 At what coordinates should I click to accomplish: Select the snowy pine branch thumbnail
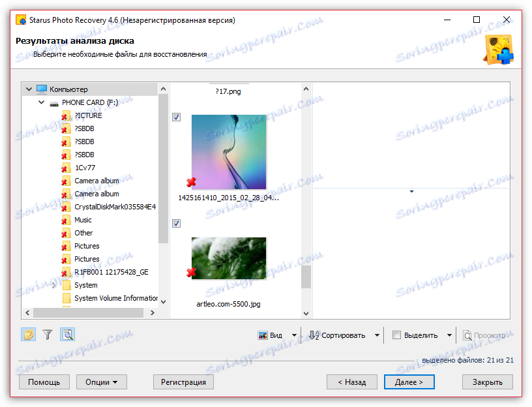pyautogui.click(x=229, y=258)
